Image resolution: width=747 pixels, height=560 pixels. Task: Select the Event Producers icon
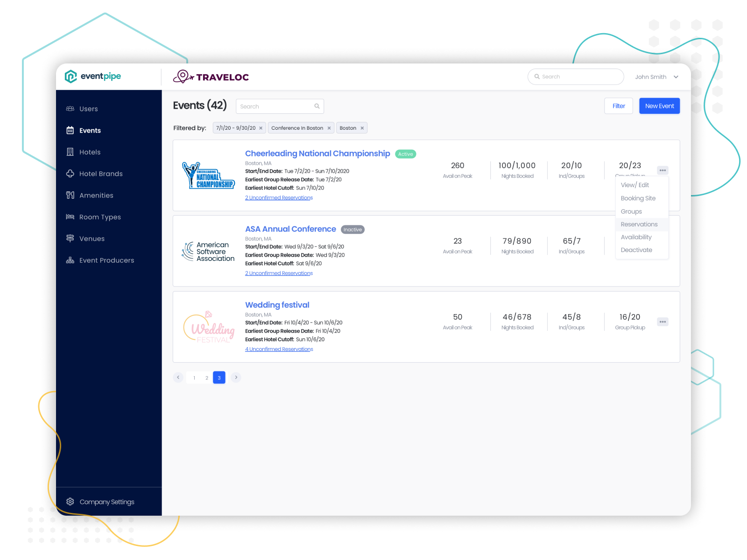point(70,260)
